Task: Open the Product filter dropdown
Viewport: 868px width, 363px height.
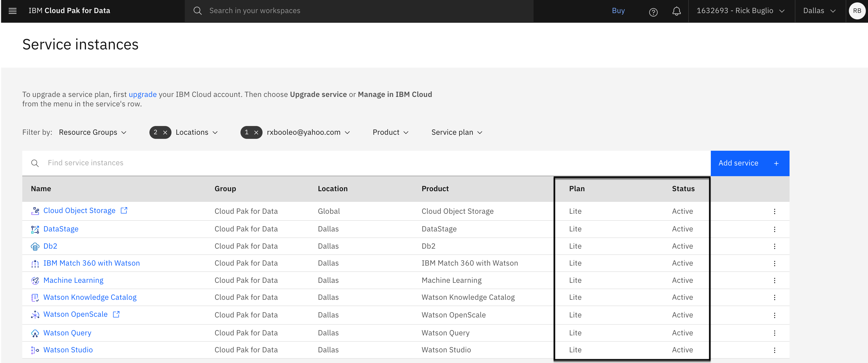Action: (390, 133)
